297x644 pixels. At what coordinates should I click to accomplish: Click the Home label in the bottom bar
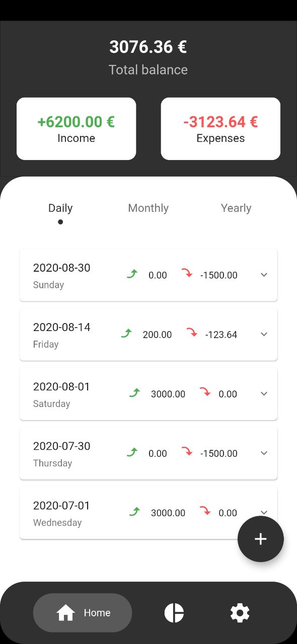point(97,613)
